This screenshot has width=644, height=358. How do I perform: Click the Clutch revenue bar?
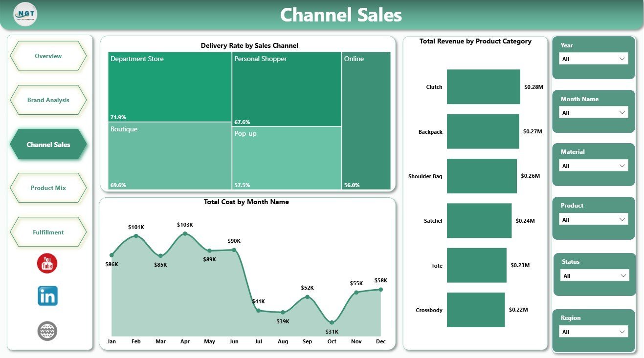click(x=484, y=87)
